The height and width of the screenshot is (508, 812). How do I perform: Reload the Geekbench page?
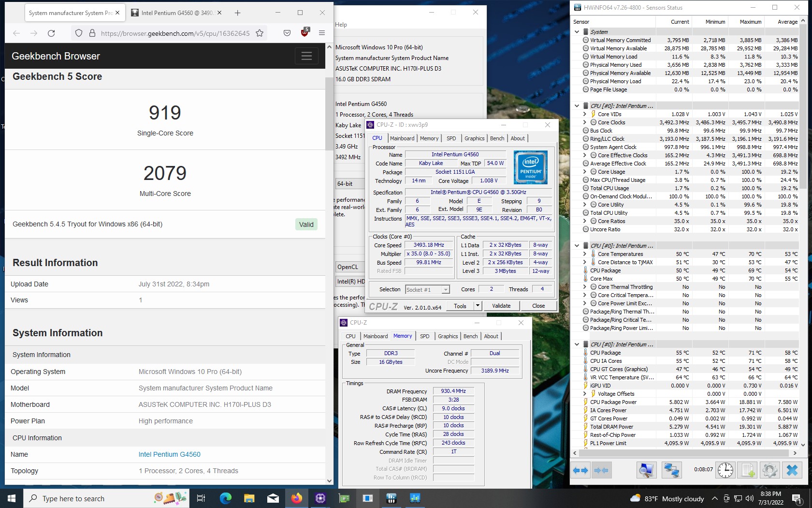click(x=51, y=33)
